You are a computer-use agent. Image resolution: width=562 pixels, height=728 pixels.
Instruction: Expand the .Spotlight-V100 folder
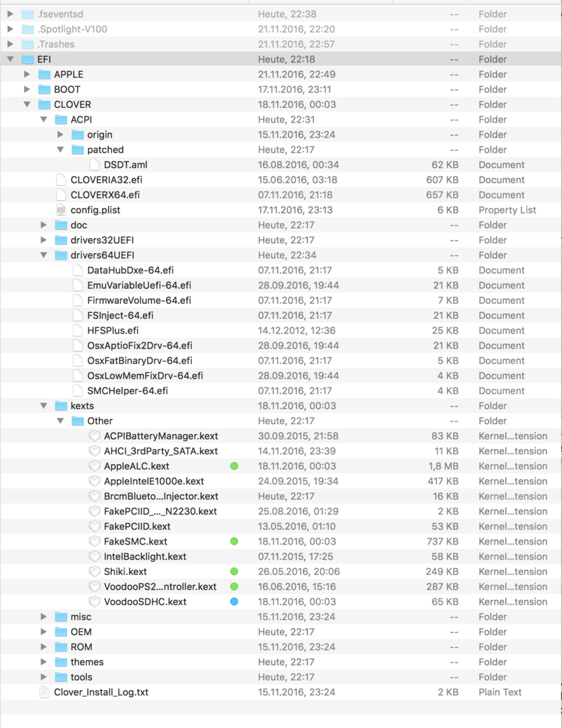(x=10, y=29)
